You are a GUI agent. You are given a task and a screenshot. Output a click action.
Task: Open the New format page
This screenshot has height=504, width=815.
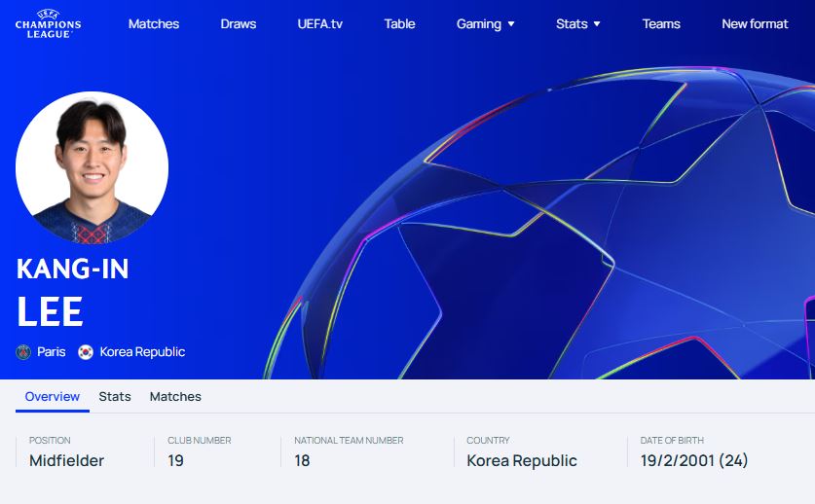pos(755,23)
